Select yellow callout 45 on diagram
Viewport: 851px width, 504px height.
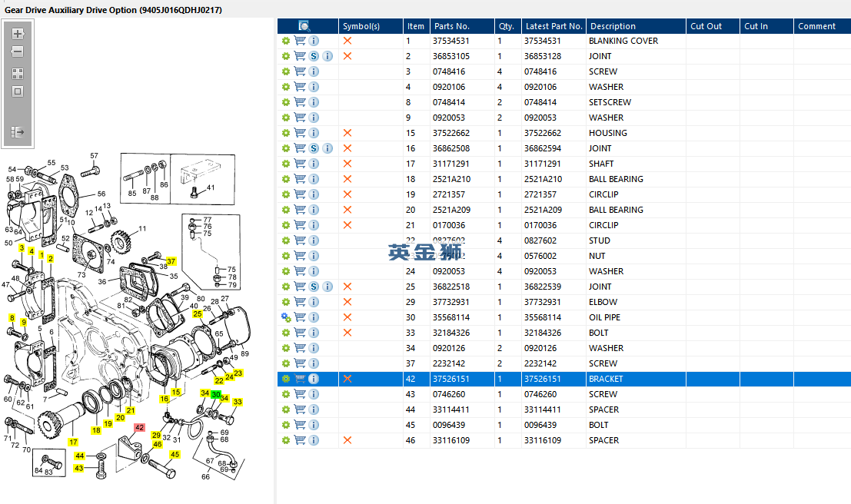point(175,455)
